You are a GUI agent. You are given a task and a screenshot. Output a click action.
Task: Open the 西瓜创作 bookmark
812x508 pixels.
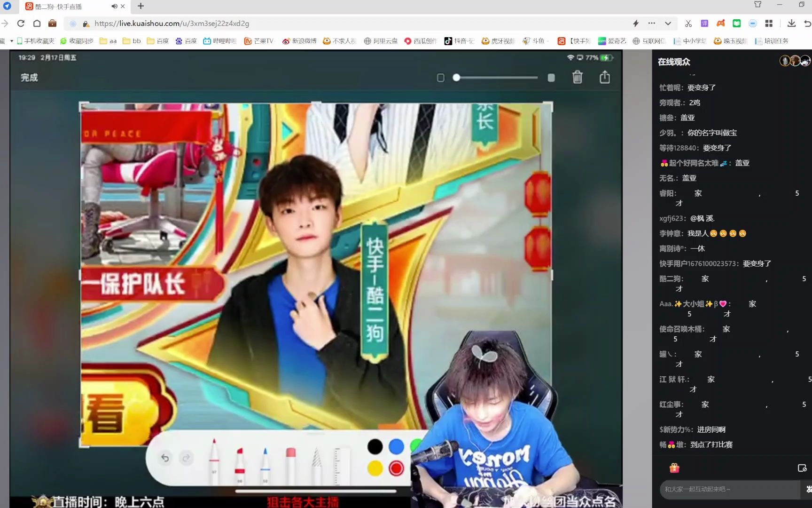pyautogui.click(x=421, y=41)
